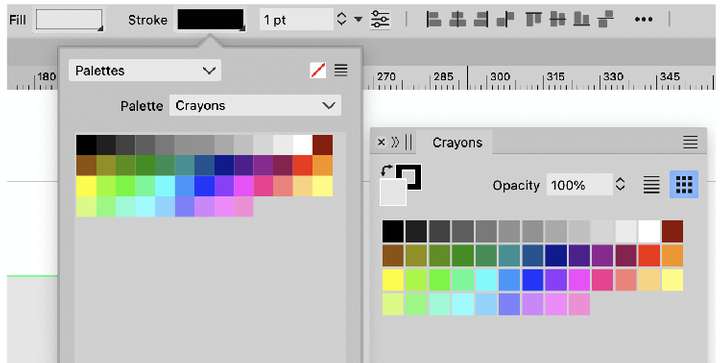Expand the Crayons palette dropdown
This screenshot has width=720, height=363.
click(255, 106)
